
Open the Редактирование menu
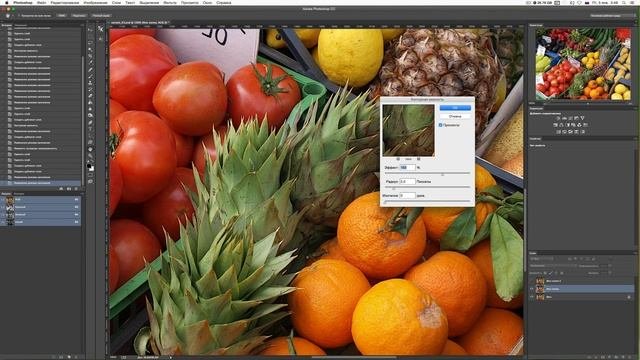click(64, 2)
